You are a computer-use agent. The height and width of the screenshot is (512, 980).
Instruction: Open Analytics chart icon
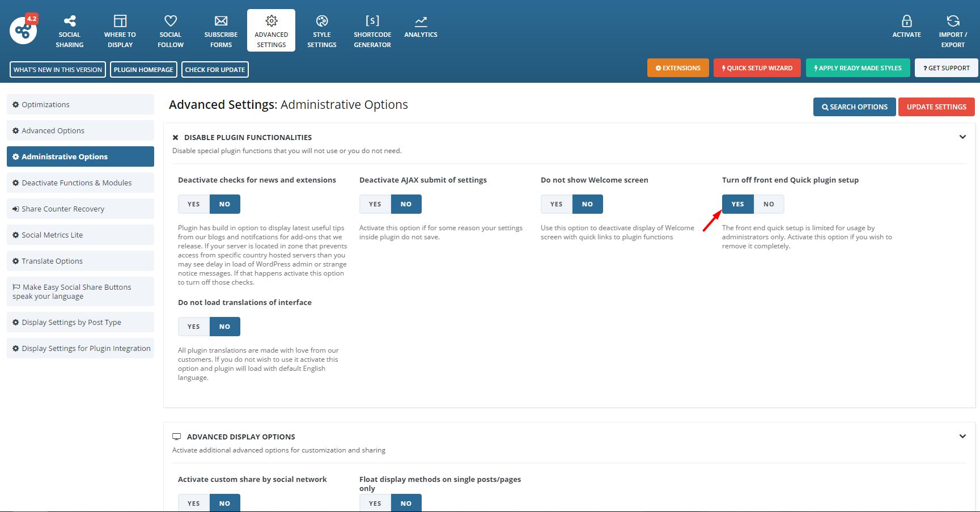(421, 22)
